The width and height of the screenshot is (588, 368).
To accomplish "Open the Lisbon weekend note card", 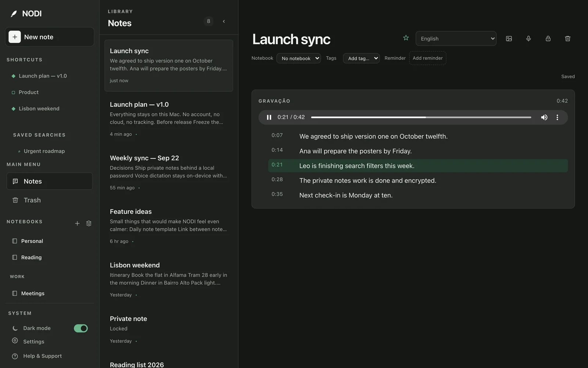I will pyautogui.click(x=169, y=280).
